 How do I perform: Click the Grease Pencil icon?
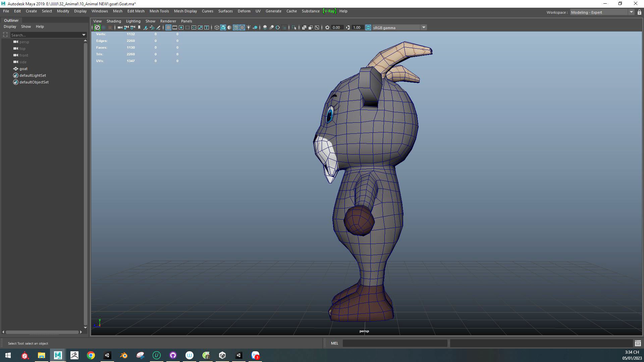tap(158, 27)
